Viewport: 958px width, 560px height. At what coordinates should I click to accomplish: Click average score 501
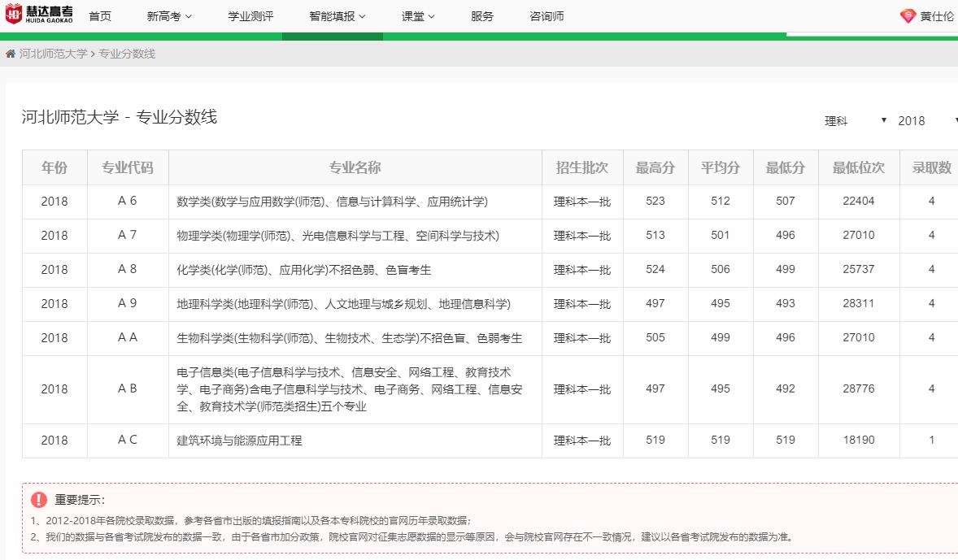(x=721, y=235)
